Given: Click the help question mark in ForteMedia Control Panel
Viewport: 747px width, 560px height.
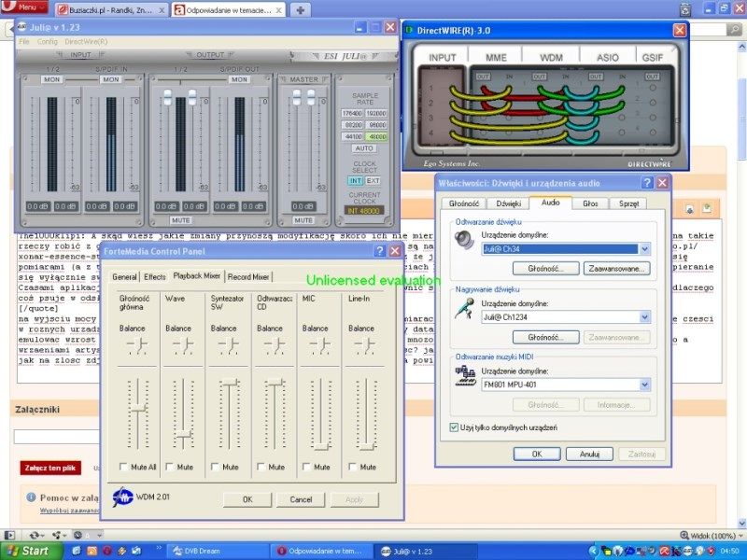Looking at the screenshot, I should point(380,251).
